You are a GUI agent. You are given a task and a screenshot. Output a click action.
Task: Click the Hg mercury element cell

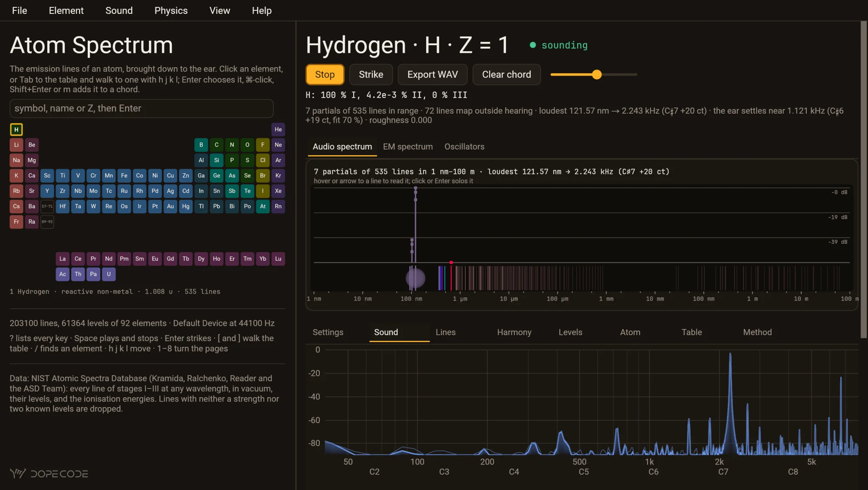pyautogui.click(x=186, y=206)
